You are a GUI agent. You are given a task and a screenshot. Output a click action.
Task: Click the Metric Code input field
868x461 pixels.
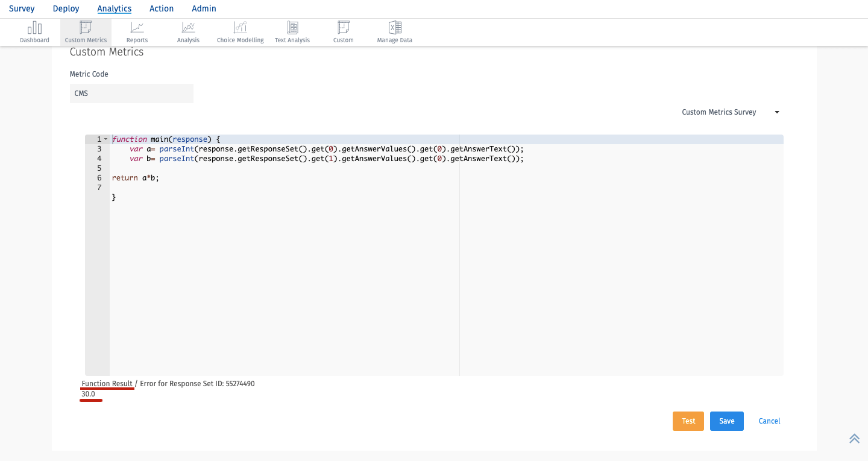coord(131,94)
